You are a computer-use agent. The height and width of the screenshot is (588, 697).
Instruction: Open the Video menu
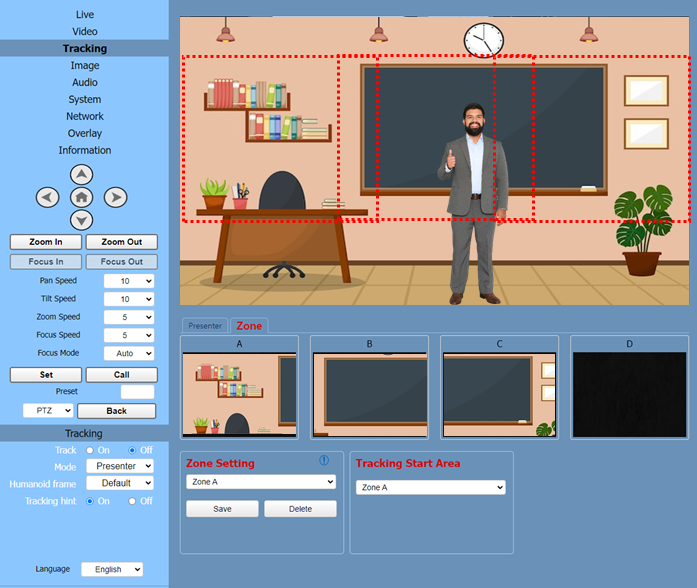coord(84,32)
